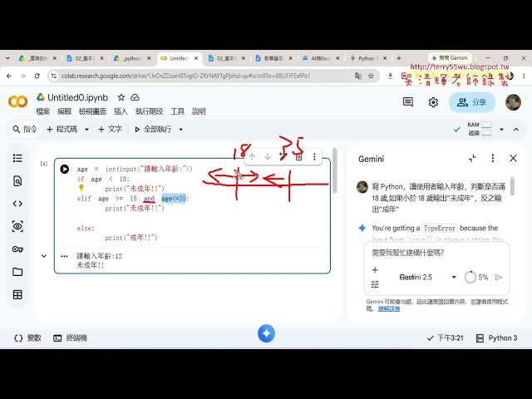
Task: Run the code cell play button
Action: click(65, 169)
